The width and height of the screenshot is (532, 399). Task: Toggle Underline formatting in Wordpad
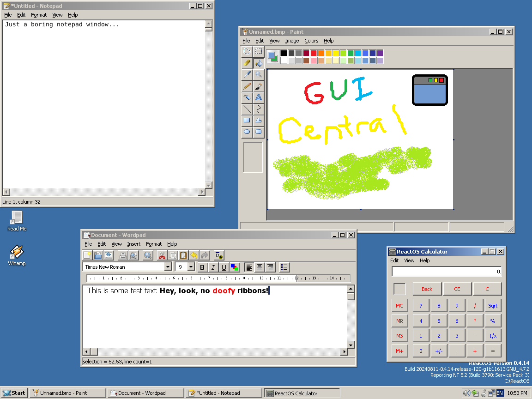coord(224,267)
